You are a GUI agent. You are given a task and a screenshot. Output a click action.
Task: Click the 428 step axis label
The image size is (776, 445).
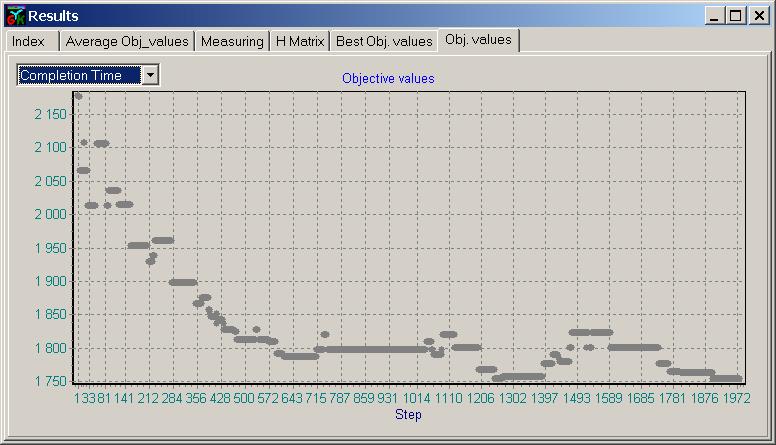220,398
